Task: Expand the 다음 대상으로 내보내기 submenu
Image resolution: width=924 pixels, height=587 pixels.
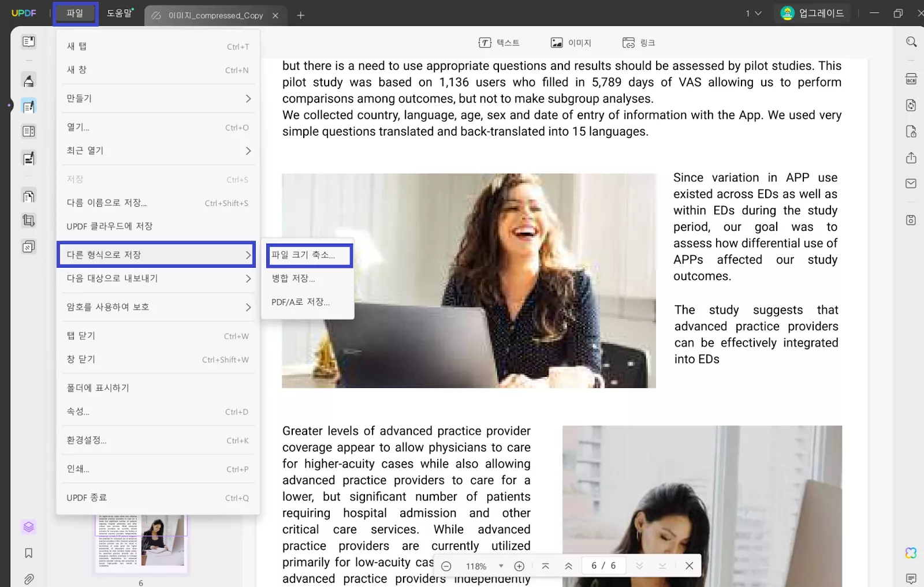Action: tap(158, 278)
